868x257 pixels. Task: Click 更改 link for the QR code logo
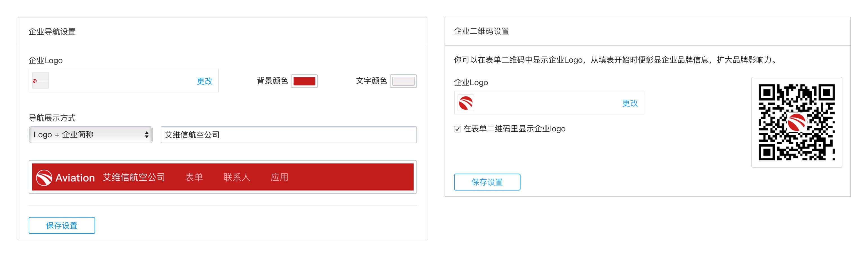coord(630,103)
